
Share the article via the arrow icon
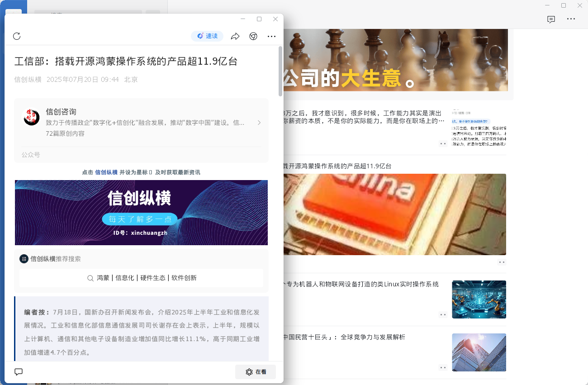pos(235,36)
